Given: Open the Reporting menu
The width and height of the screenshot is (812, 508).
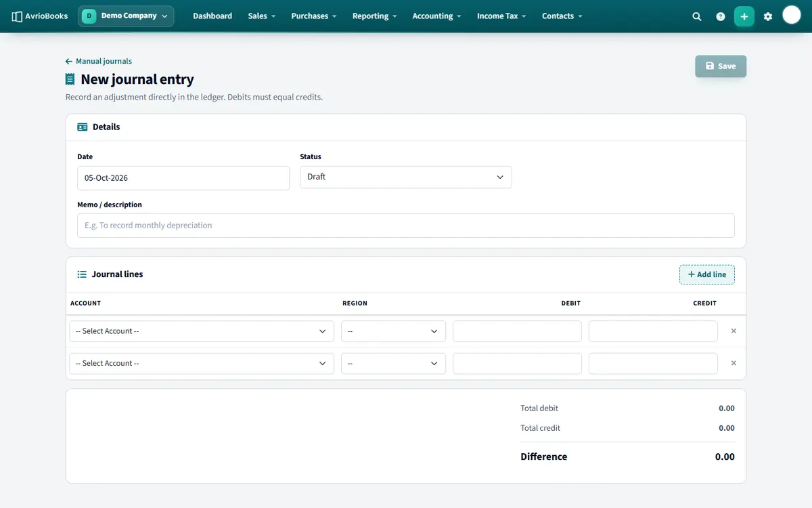Looking at the screenshot, I should click(x=375, y=16).
